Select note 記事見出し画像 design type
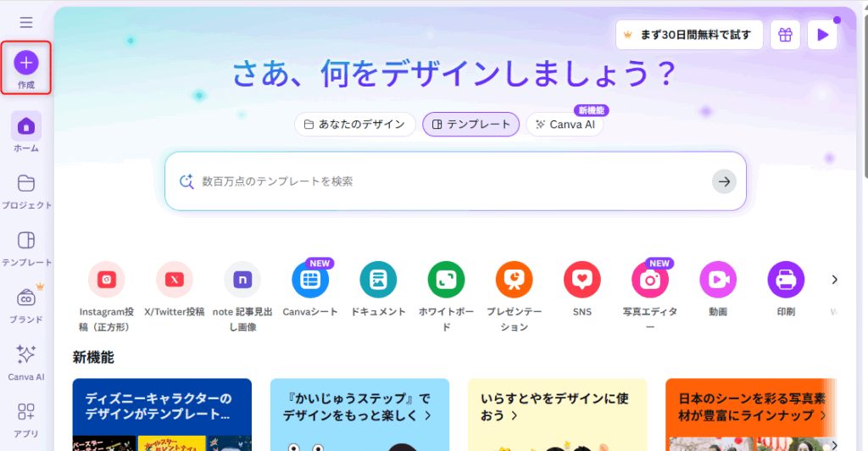868x451 pixels. (242, 297)
